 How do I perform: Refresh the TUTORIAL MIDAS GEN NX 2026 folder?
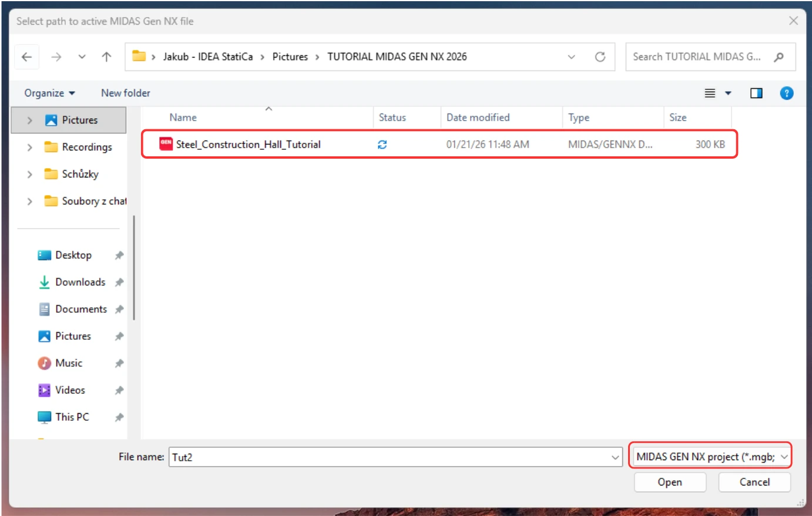click(600, 57)
